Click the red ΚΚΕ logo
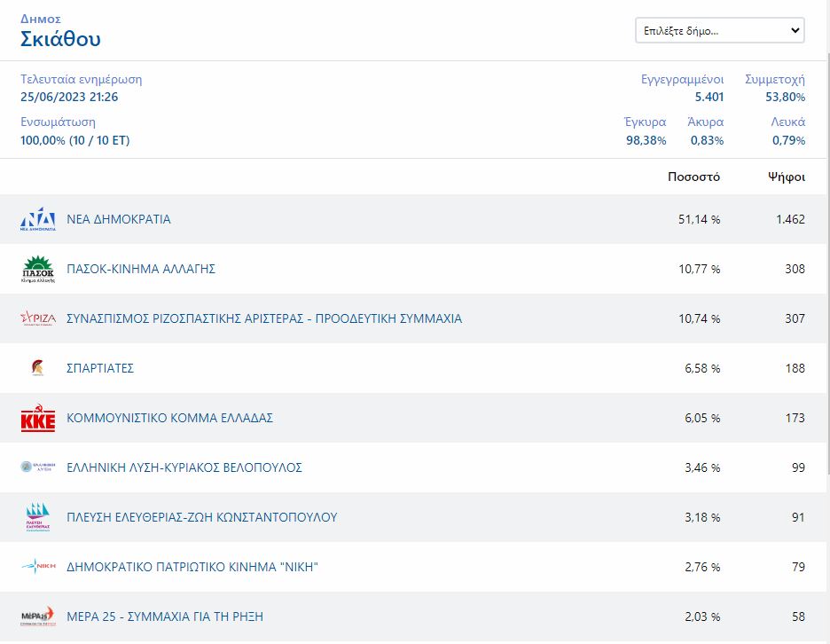 coord(38,419)
